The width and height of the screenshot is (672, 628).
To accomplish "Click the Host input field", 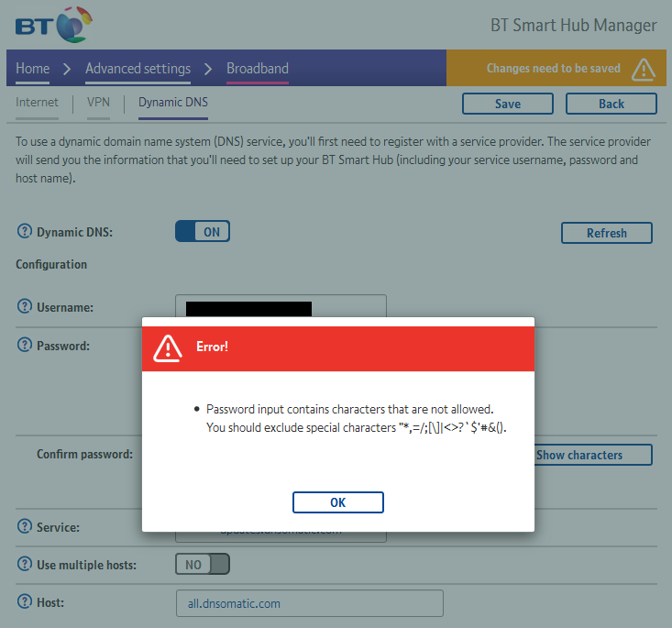I will pos(309,603).
